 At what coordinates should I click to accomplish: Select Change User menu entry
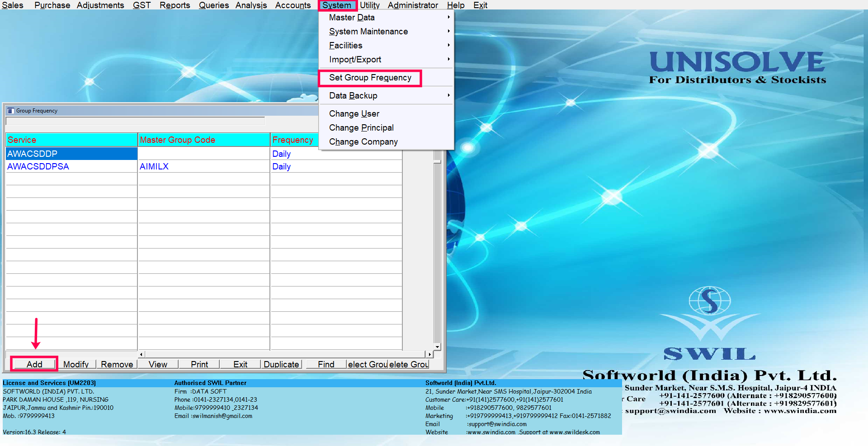pos(386,113)
